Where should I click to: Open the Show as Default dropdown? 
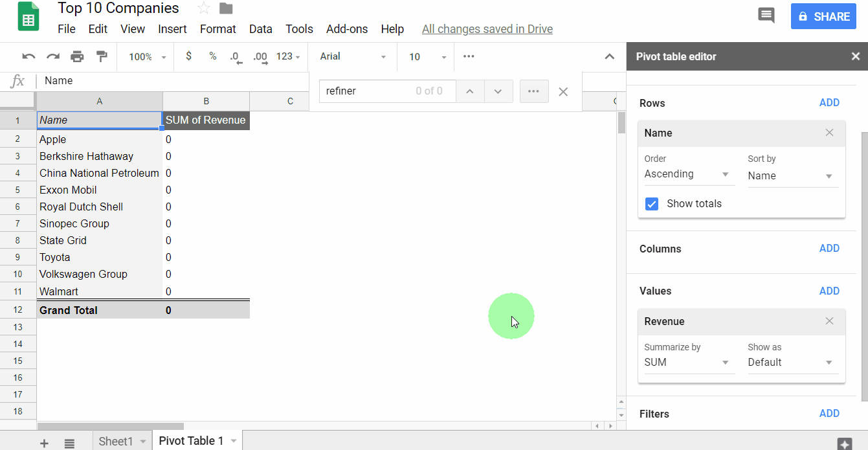point(793,363)
